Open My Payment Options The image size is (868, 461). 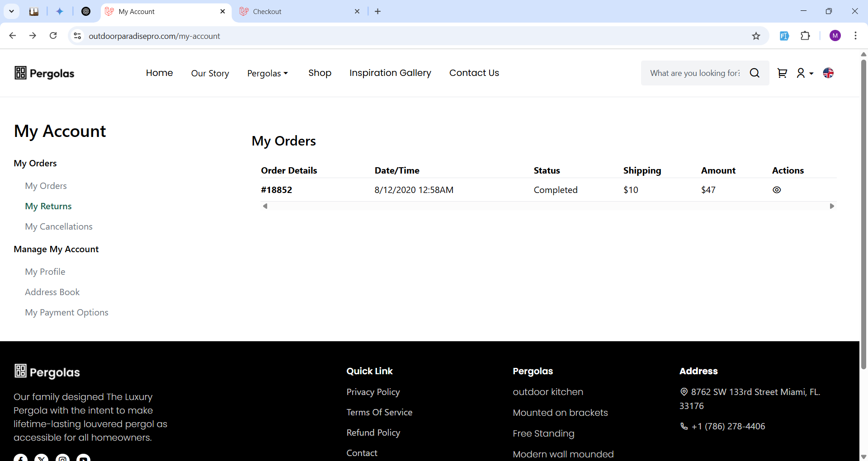tap(66, 312)
